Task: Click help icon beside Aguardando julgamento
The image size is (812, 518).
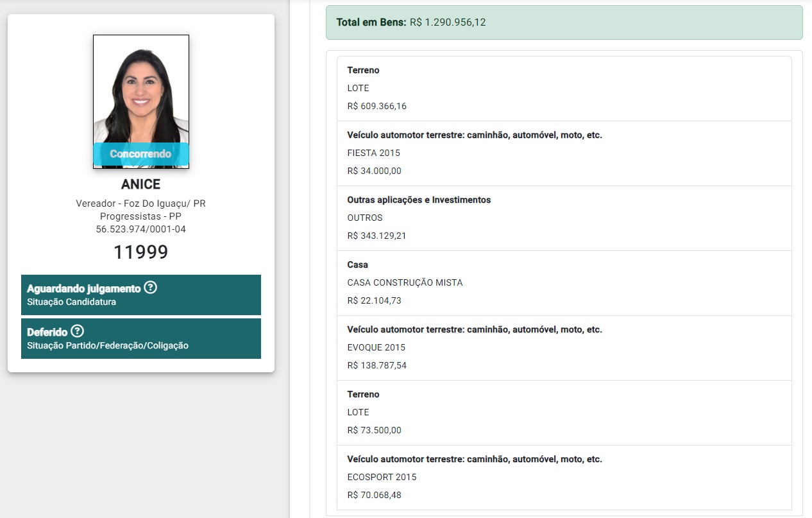Action: (150, 288)
